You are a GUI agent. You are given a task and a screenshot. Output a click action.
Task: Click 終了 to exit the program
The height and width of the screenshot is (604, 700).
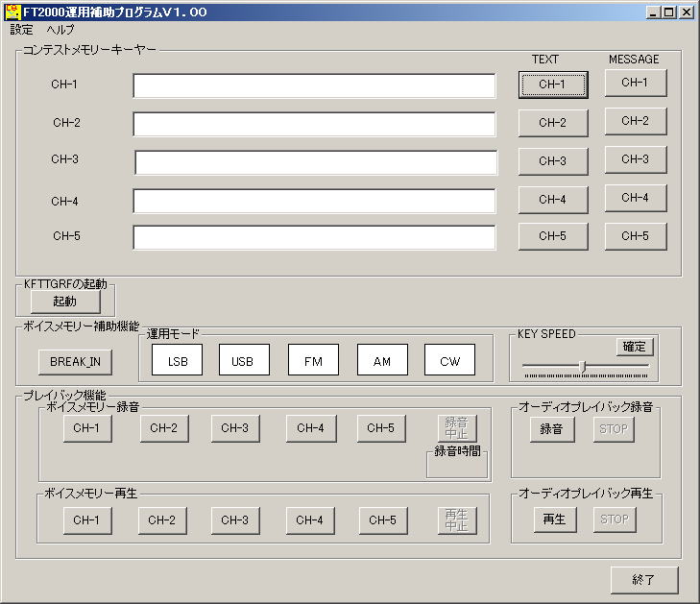[x=643, y=580]
